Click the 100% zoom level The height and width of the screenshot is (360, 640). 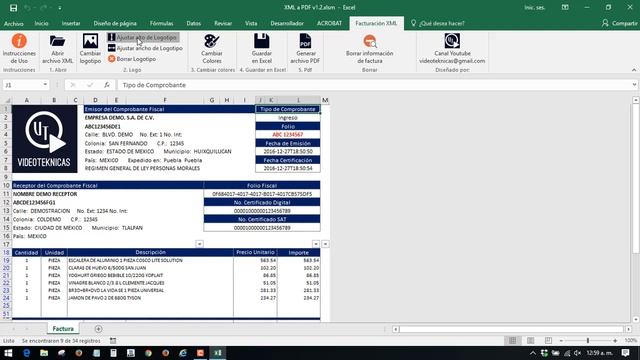click(x=630, y=340)
